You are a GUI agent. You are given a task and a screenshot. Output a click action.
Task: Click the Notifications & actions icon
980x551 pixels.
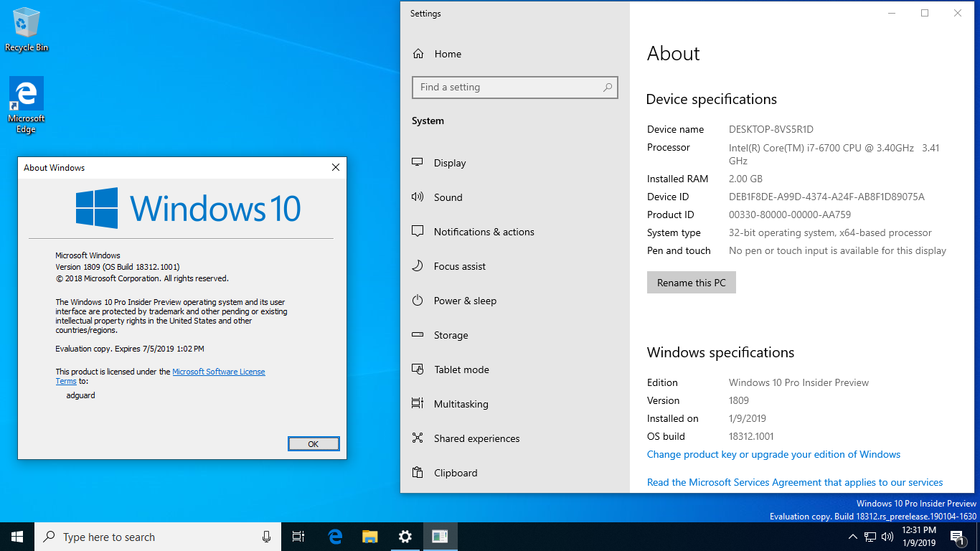tap(418, 232)
